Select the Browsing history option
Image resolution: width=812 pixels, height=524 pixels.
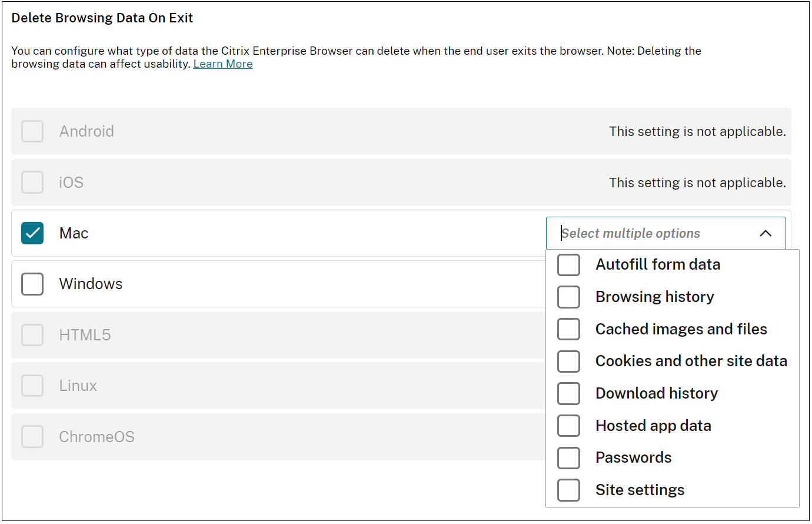[x=568, y=297]
